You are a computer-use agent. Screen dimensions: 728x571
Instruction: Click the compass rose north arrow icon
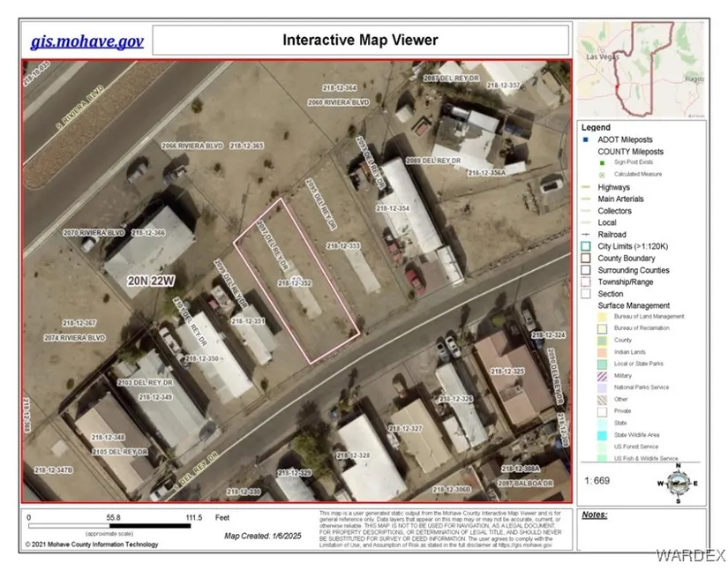[x=678, y=483]
